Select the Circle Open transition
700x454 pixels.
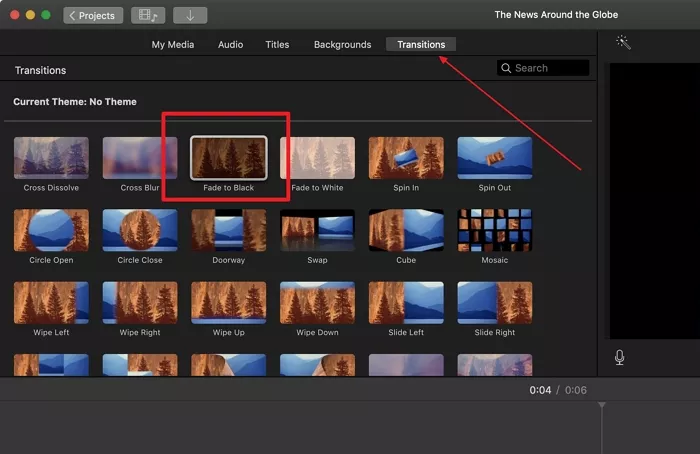[x=51, y=230]
